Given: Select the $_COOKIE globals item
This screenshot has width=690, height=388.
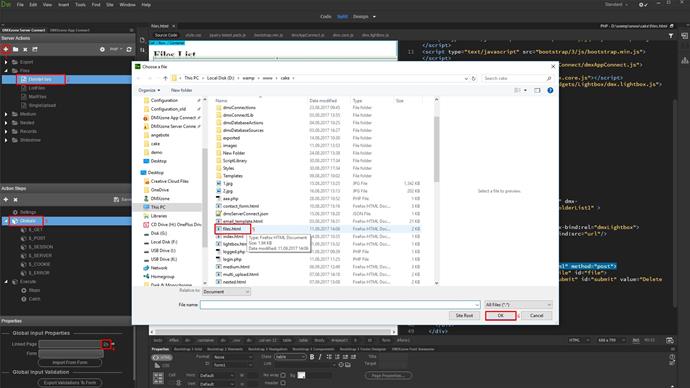Looking at the screenshot, I should coord(39,264).
